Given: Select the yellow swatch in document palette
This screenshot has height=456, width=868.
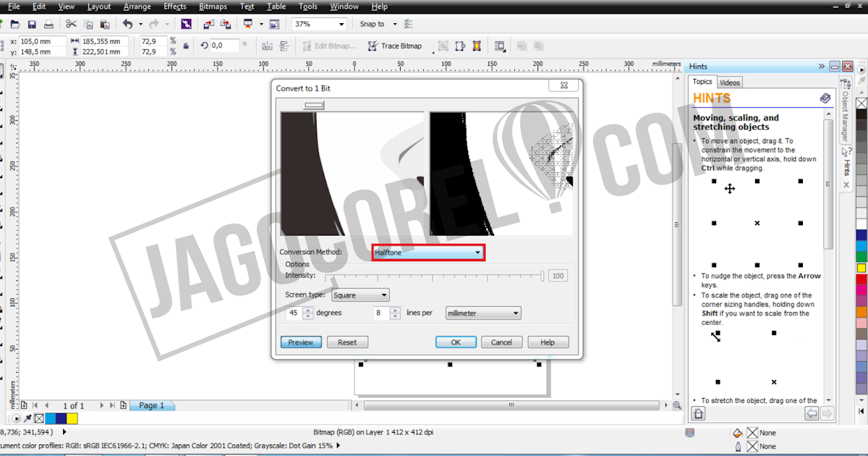Looking at the screenshot, I should 72,418.
